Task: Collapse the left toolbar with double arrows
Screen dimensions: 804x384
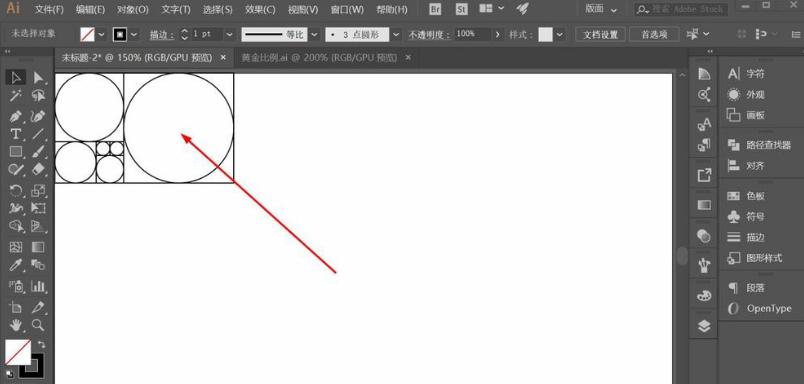Action: (x=7, y=51)
